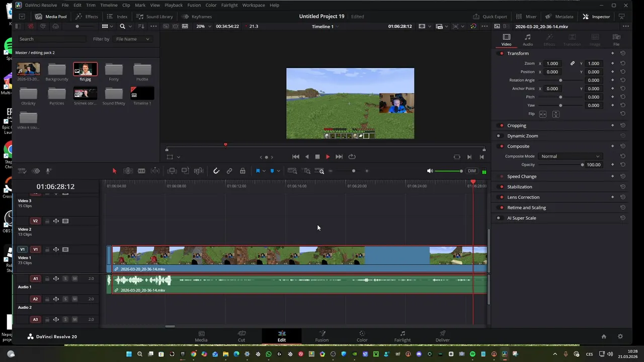This screenshot has height=362, width=644.
Task: Toggle timeline snapping magnet icon
Action: [x=216, y=171]
